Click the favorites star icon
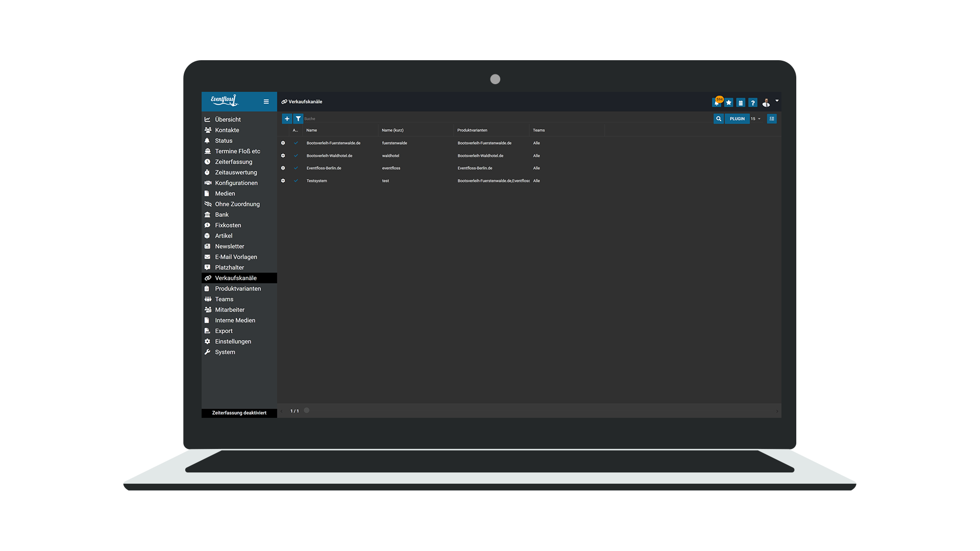980x551 pixels. [729, 103]
